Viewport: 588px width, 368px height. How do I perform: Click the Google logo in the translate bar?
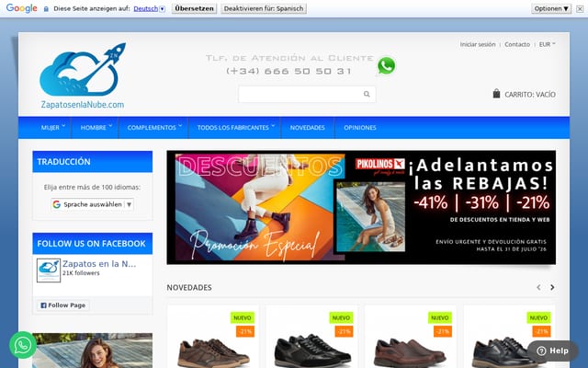pos(22,8)
